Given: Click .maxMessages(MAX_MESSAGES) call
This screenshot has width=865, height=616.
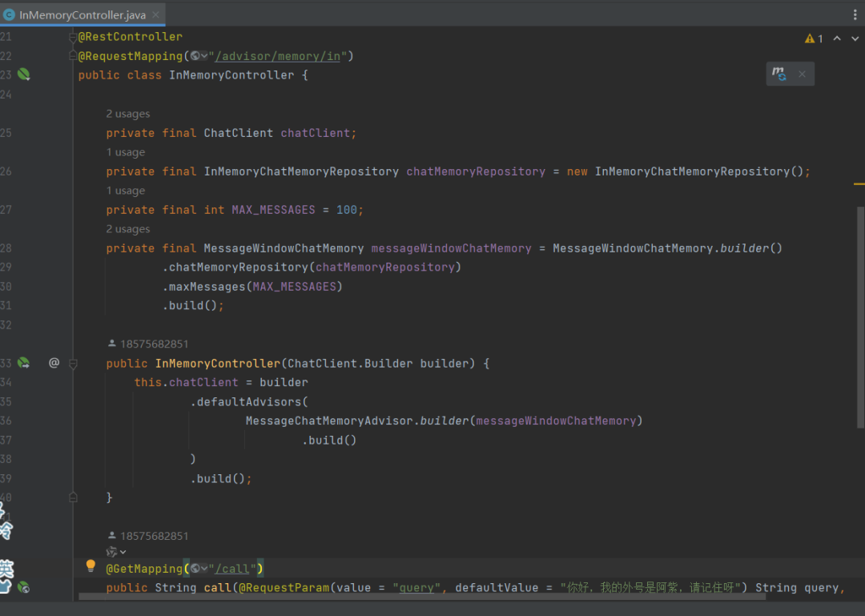Looking at the screenshot, I should tap(252, 287).
